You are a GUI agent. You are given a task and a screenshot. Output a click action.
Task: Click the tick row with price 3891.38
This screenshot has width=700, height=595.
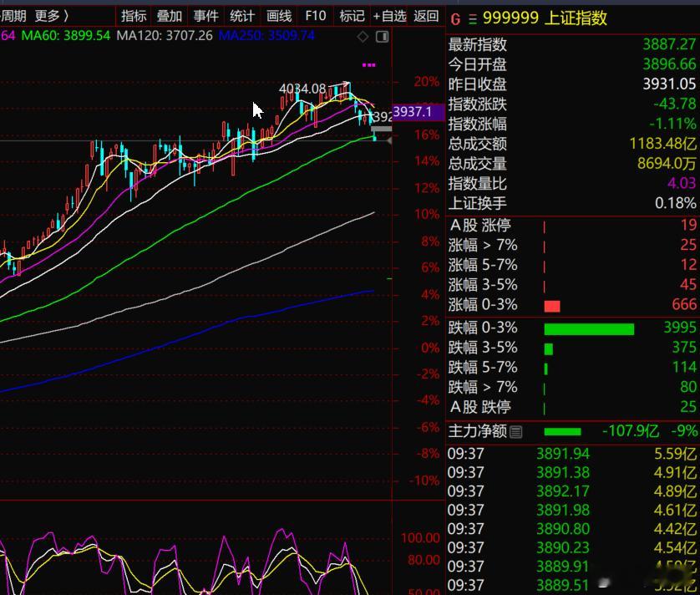coord(572,473)
